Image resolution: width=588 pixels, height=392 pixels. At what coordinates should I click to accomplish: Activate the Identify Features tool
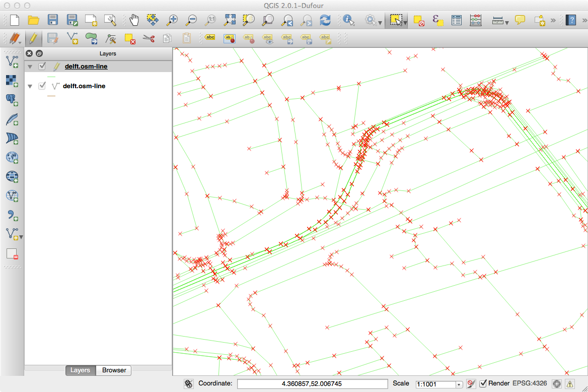(x=348, y=20)
